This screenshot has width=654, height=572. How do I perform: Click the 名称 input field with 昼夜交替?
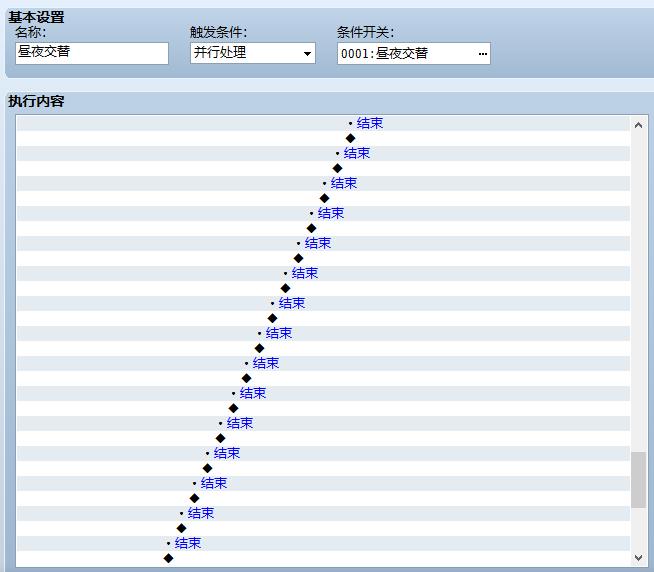[x=92, y=53]
